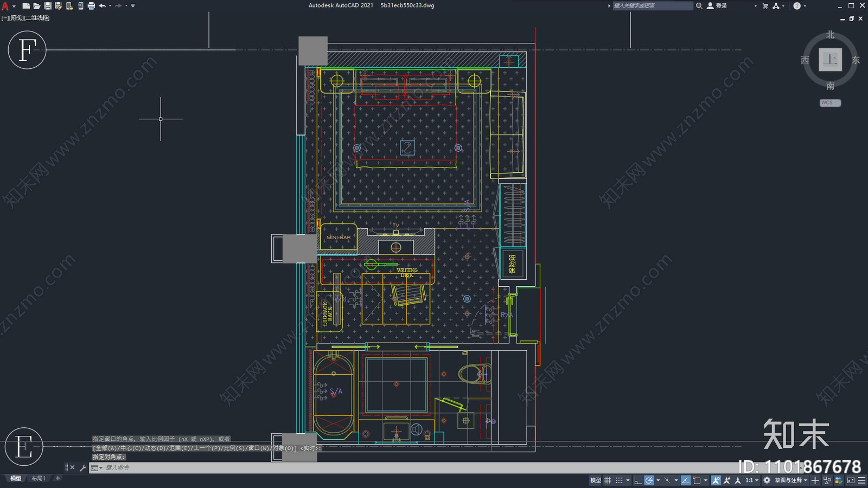Toggle ortho mode in status bar
The width and height of the screenshot is (868, 488).
(x=638, y=480)
